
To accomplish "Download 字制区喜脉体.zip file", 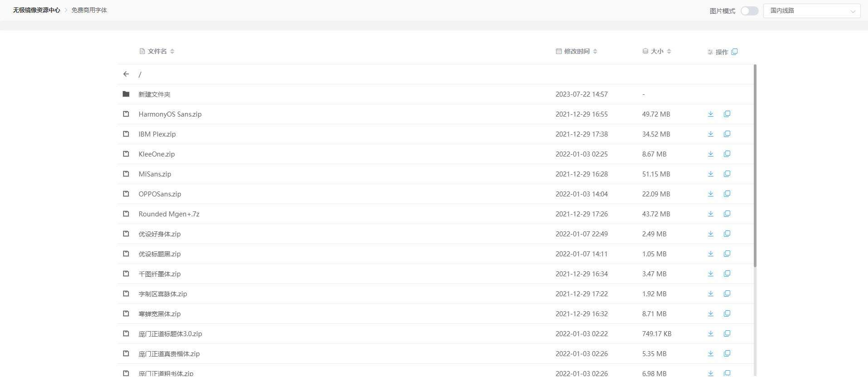I will (711, 294).
